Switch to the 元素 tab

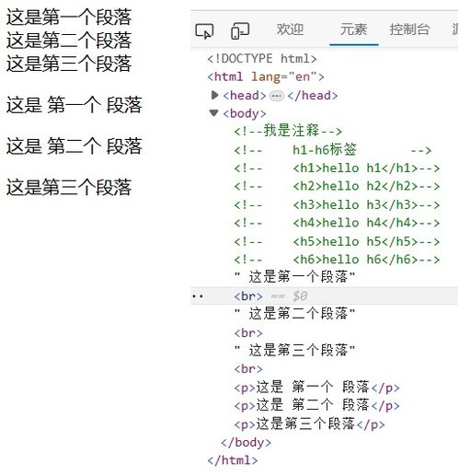click(x=353, y=29)
